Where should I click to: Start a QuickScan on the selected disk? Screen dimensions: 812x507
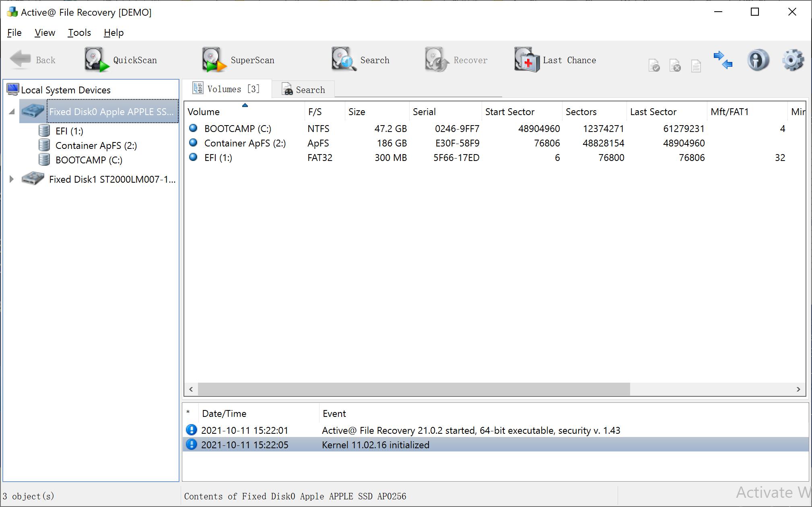[x=121, y=60]
